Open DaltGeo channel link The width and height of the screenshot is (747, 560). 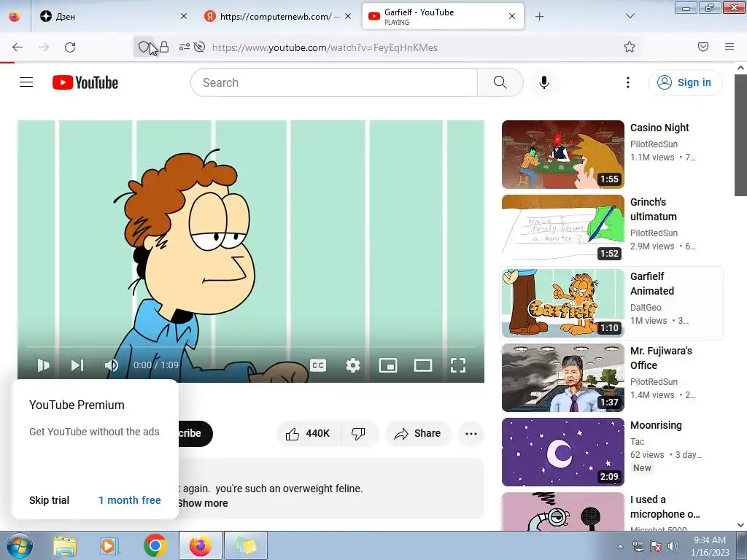(646, 308)
